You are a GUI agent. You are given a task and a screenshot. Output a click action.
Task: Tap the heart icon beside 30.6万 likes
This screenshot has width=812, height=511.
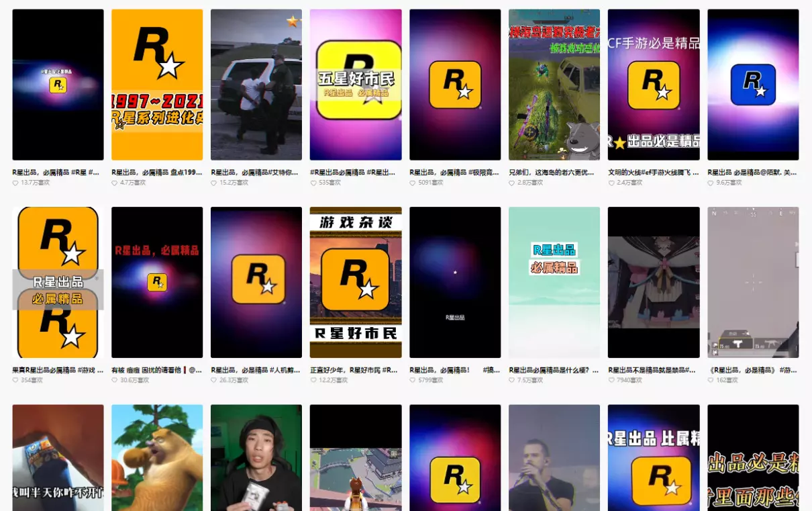(115, 380)
